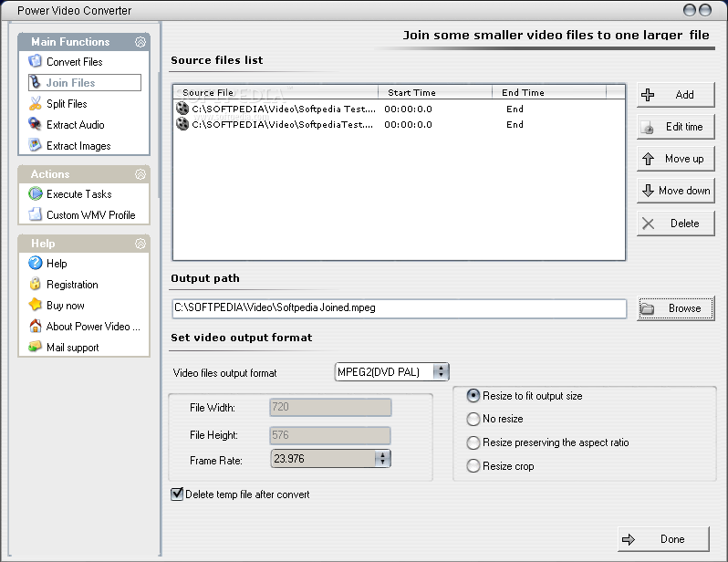Click the Custom WMV Profile icon

click(36, 214)
